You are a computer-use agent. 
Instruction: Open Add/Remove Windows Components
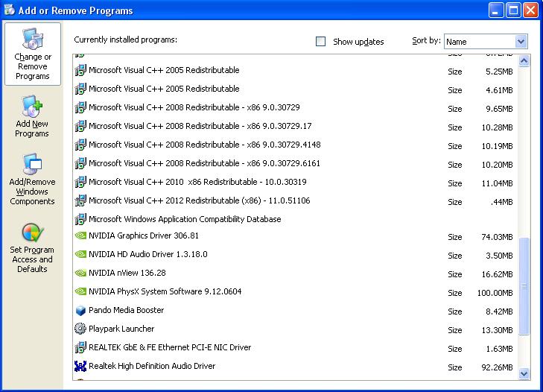tap(32, 180)
